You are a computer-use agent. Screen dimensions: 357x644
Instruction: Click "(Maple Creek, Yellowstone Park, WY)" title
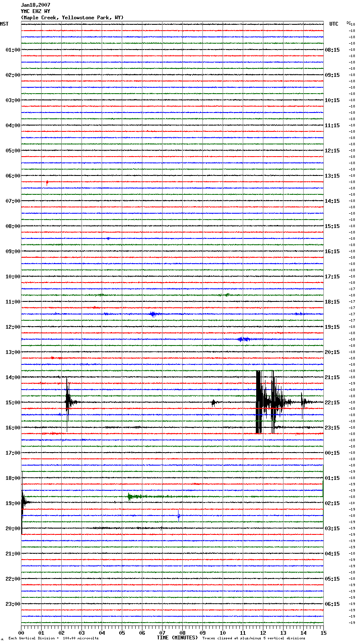pos(72,18)
